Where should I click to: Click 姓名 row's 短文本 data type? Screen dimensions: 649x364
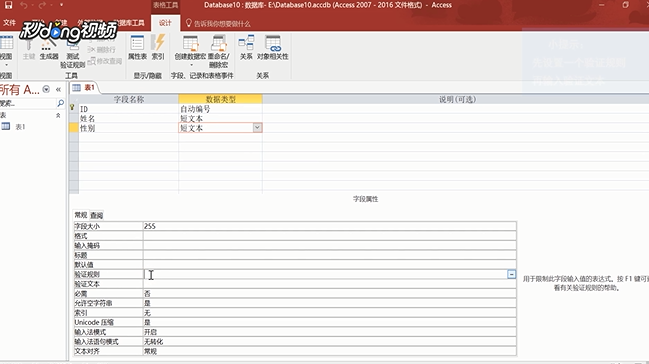coord(220,118)
